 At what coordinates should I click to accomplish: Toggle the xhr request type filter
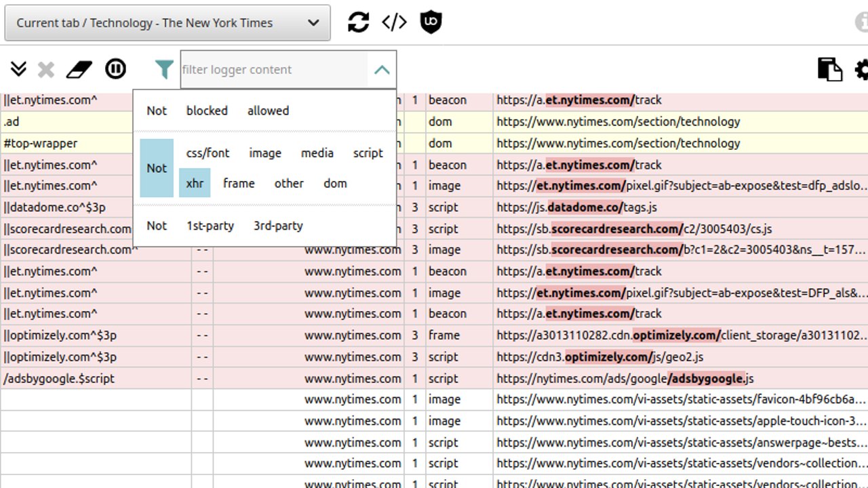point(195,183)
